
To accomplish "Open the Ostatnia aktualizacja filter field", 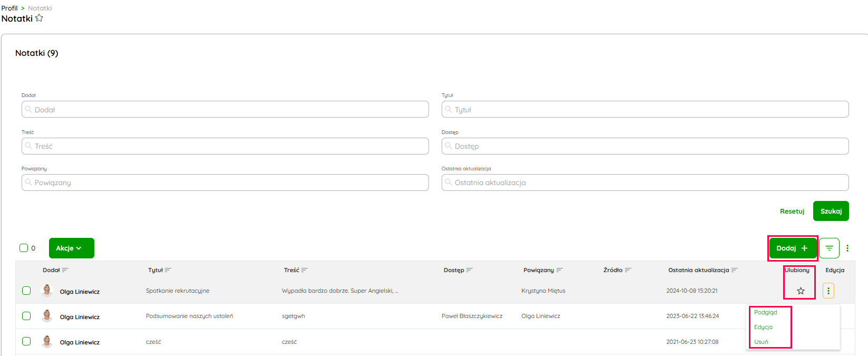I will [x=645, y=182].
